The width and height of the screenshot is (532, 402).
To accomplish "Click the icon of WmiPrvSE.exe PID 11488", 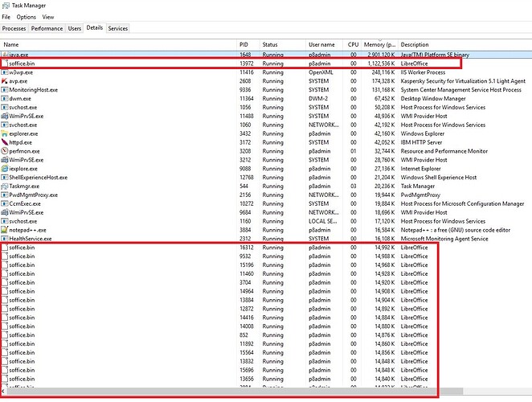I will 4,116.
